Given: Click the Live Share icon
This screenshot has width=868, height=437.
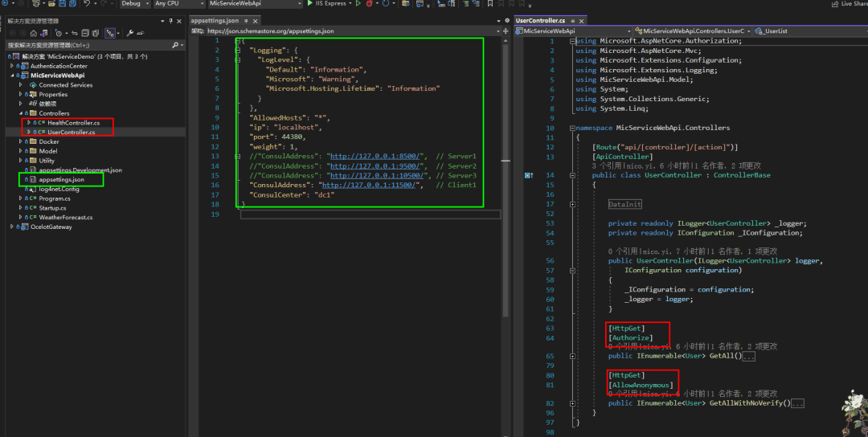Looking at the screenshot, I should pos(835,4).
